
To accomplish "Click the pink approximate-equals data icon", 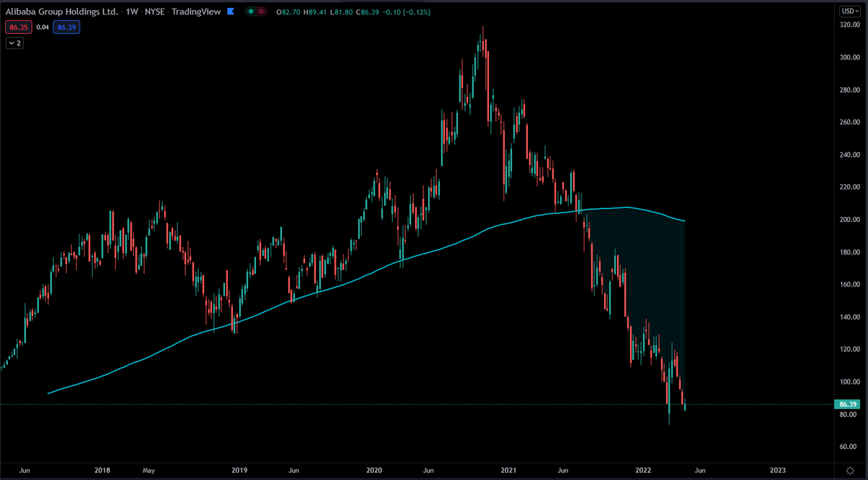I will (261, 12).
